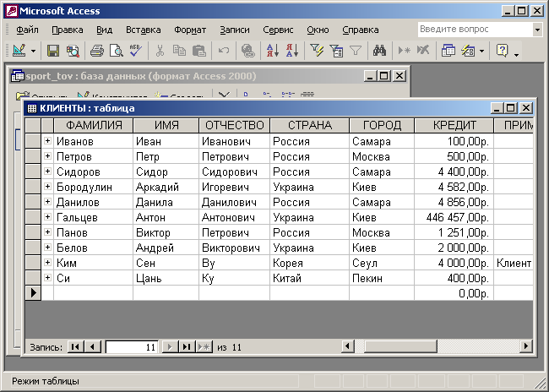Screen dimensions: 549x392
Task: Expand subdatasheet for Петров row
Action: [x=47, y=156]
